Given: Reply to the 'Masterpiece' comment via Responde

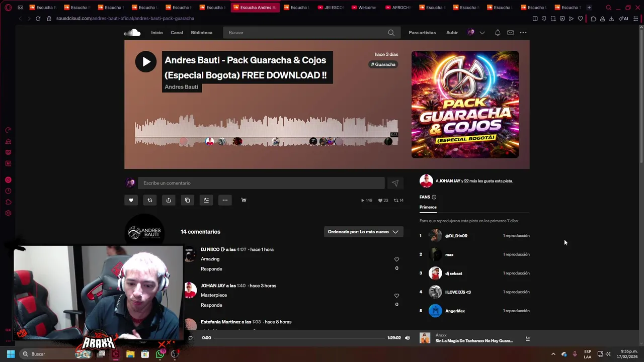Looking at the screenshot, I should pyautogui.click(x=211, y=305).
